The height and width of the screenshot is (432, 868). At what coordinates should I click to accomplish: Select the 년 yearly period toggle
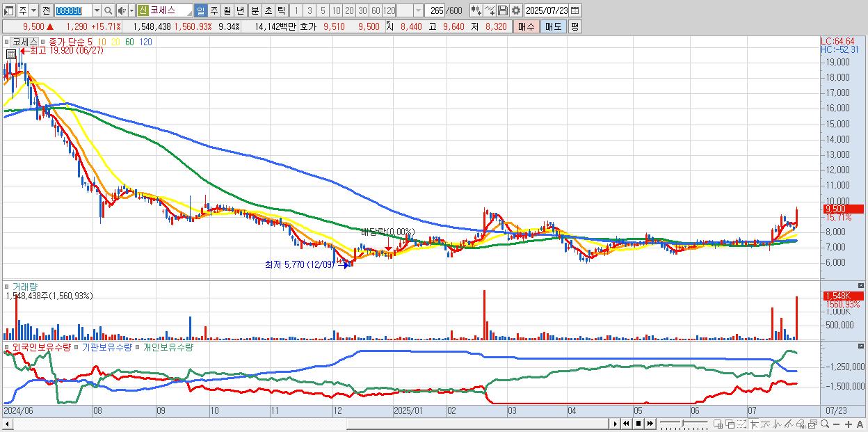coord(241,10)
